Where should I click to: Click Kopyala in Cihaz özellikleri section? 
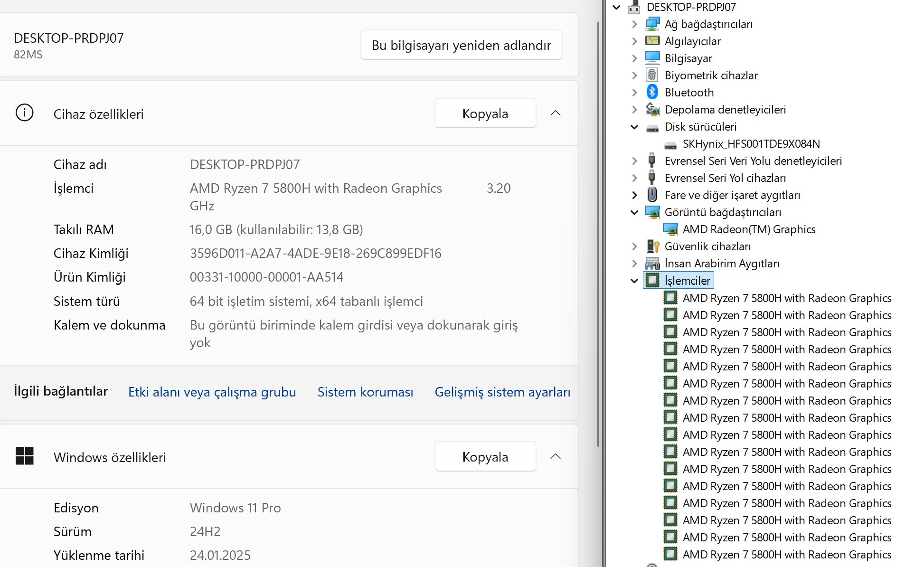pos(485,113)
